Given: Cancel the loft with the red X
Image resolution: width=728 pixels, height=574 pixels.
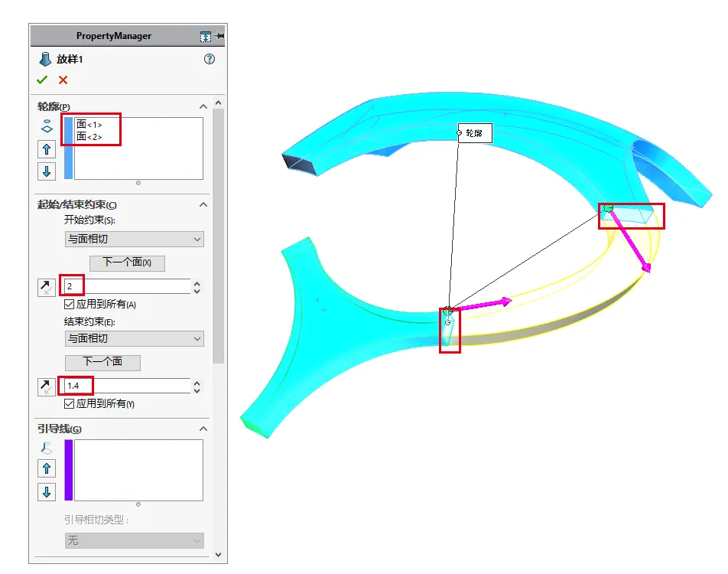Looking at the screenshot, I should point(63,80).
